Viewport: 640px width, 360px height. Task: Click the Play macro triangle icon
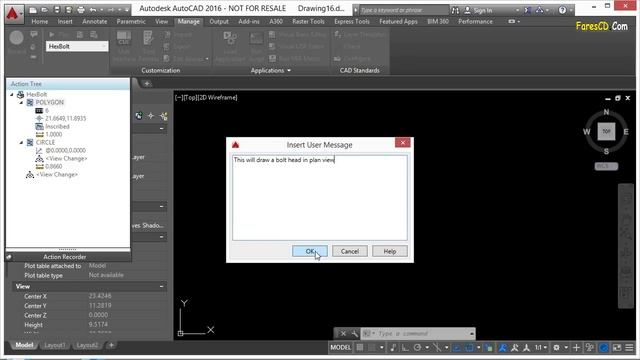click(x=52, y=35)
